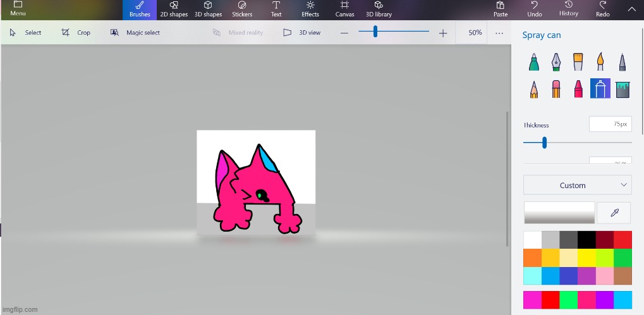Pick the custom magenta color swatch
The height and width of the screenshot is (315, 644).
click(x=532, y=300)
